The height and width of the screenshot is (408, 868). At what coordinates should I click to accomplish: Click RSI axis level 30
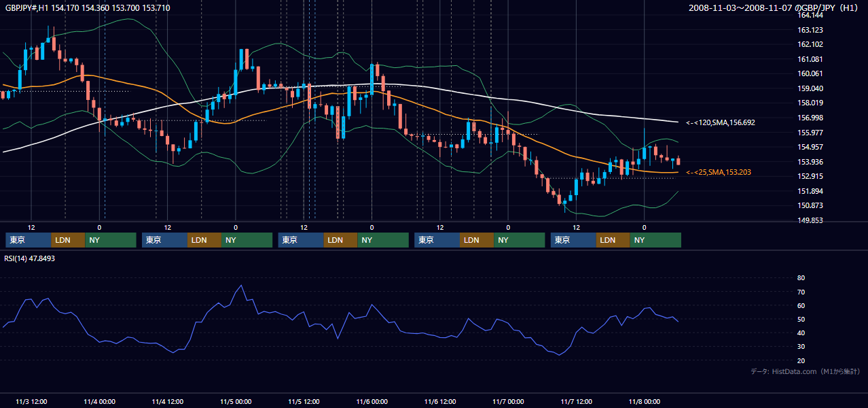pos(801,346)
